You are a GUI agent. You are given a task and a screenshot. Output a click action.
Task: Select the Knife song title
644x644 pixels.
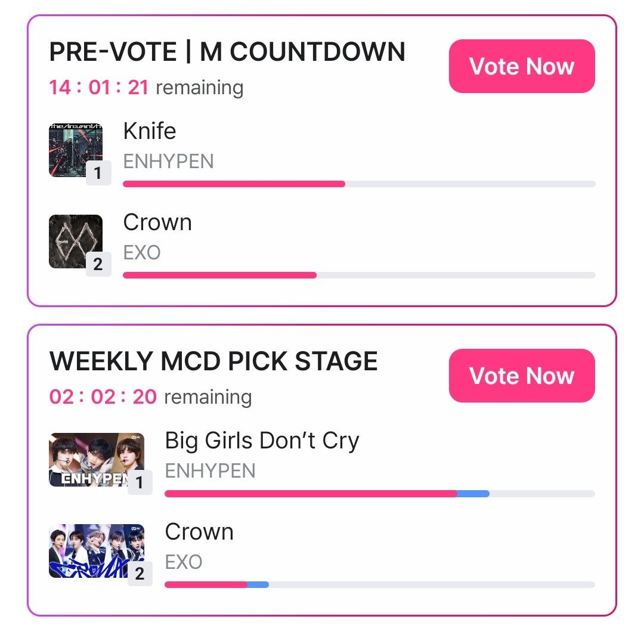click(x=150, y=131)
